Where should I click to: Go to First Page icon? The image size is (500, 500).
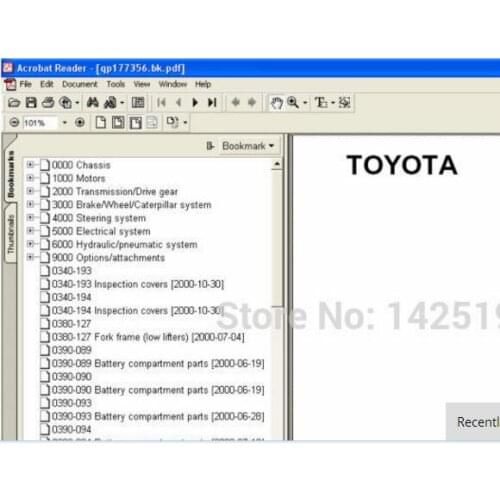click(x=162, y=103)
